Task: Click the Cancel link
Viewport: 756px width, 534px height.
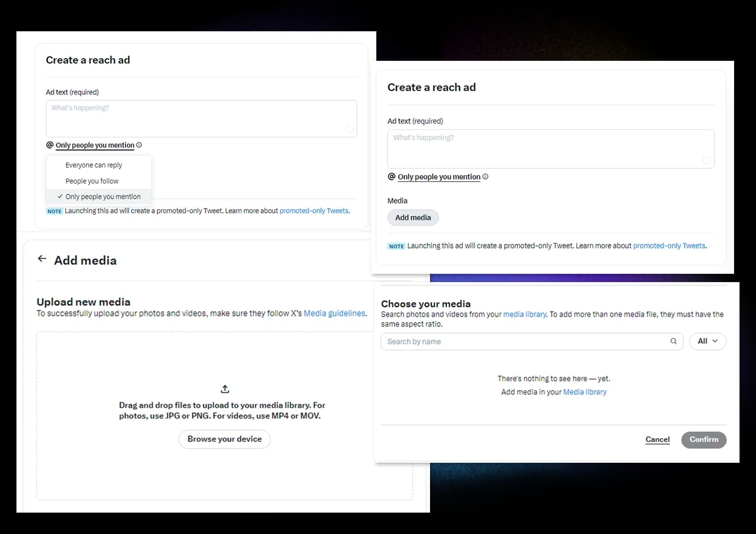Action: [x=657, y=440]
